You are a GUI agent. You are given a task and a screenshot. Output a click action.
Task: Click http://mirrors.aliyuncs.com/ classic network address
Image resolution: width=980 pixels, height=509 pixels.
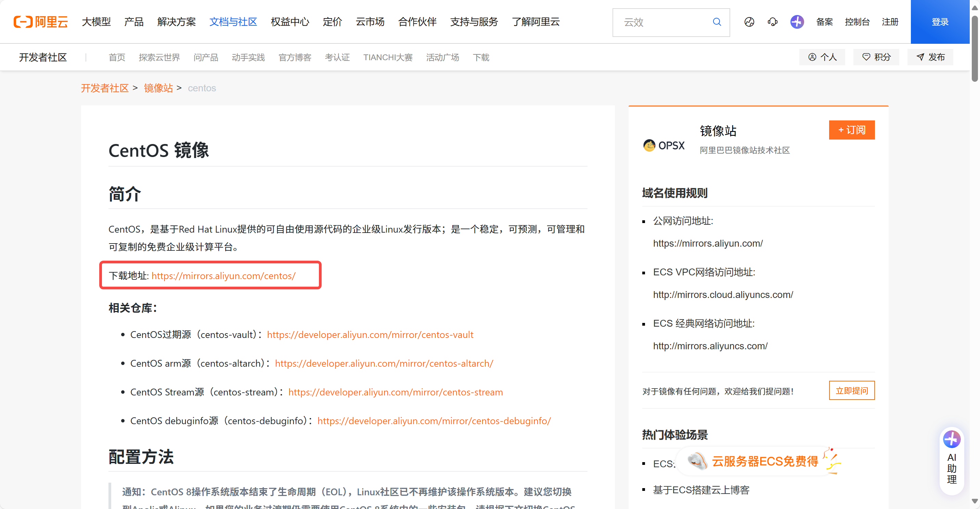click(710, 346)
